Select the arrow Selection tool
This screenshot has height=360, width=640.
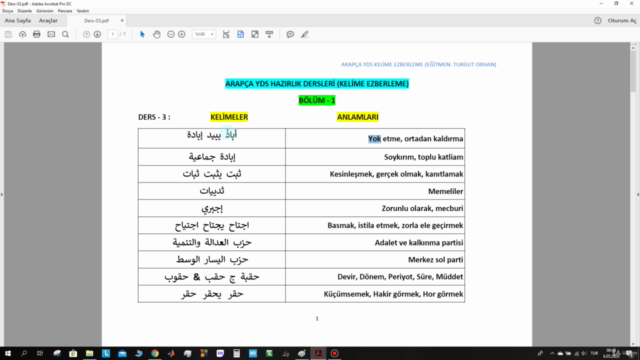[142, 34]
